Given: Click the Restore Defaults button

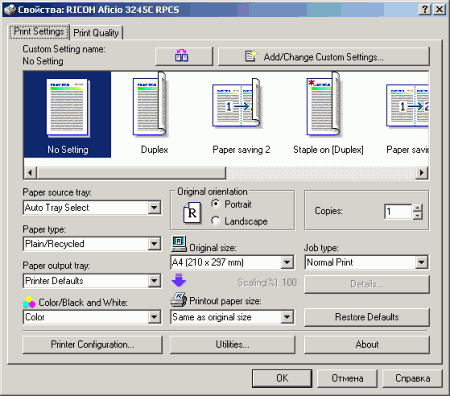Looking at the screenshot, I should [367, 317].
